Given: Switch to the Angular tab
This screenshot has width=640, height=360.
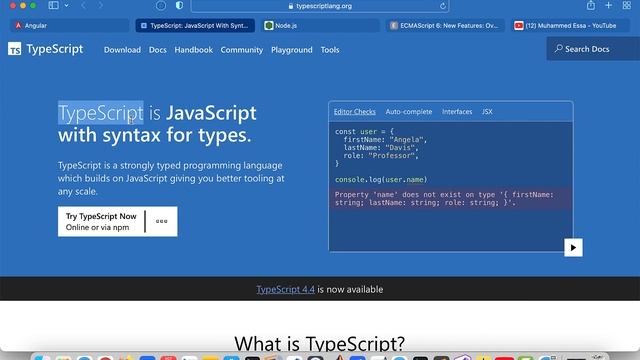Looking at the screenshot, I should 69,25.
